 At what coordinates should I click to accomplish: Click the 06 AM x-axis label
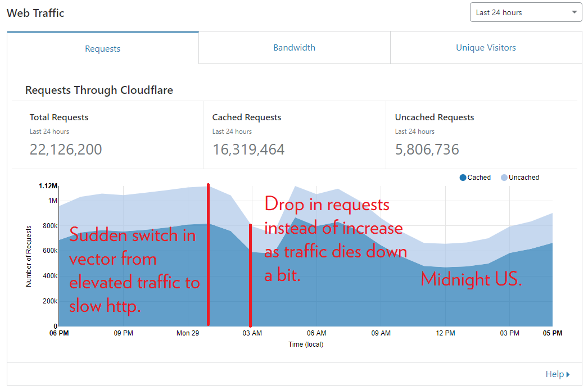point(316,333)
